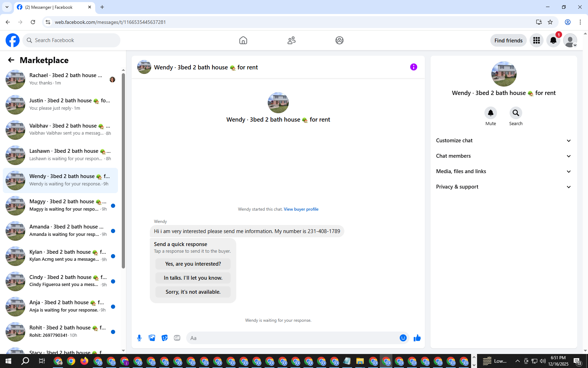Expand the Chat members section
Screen dimensions: 588x368
504,156
